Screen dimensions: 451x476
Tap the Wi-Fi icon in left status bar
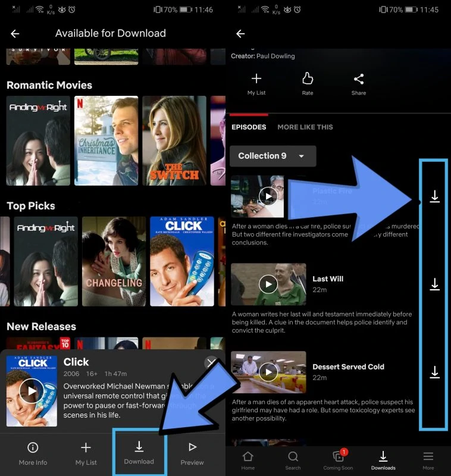39,10
